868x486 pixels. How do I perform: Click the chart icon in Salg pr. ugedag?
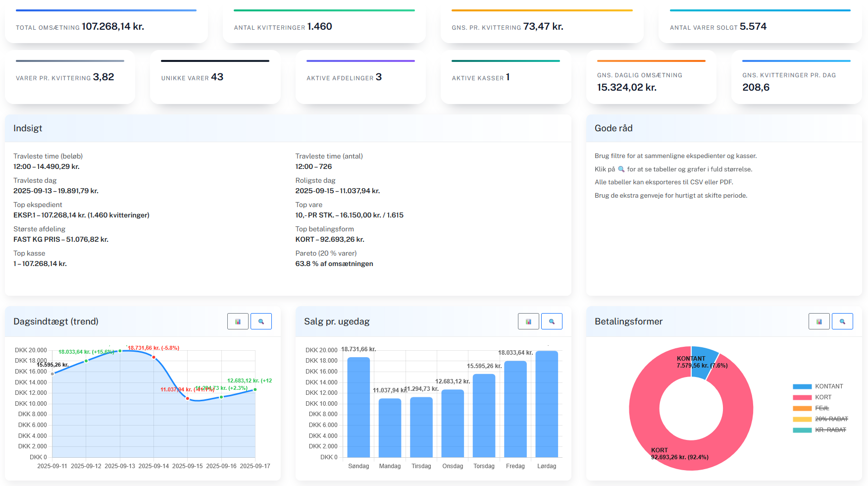pyautogui.click(x=528, y=322)
